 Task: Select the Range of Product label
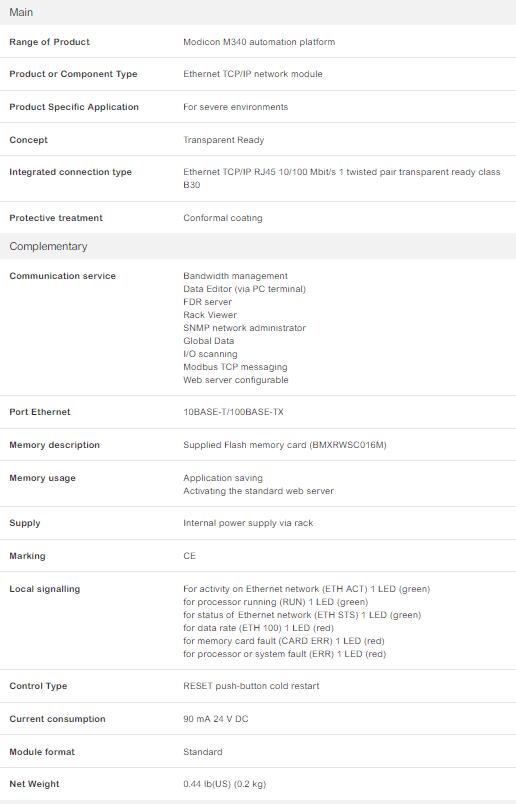49,42
